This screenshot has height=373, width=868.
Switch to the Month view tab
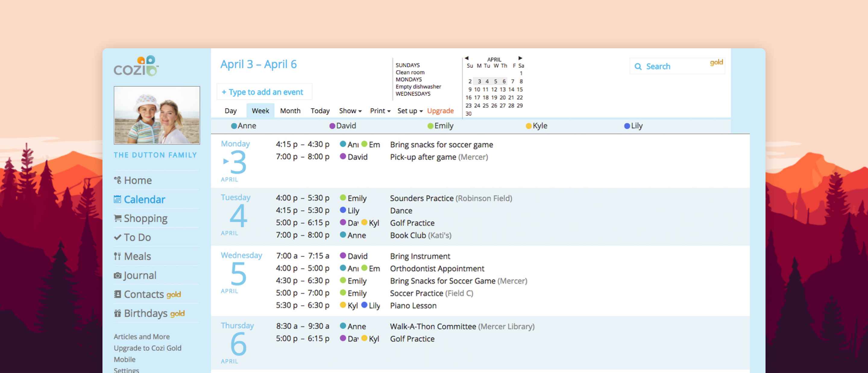(x=290, y=111)
